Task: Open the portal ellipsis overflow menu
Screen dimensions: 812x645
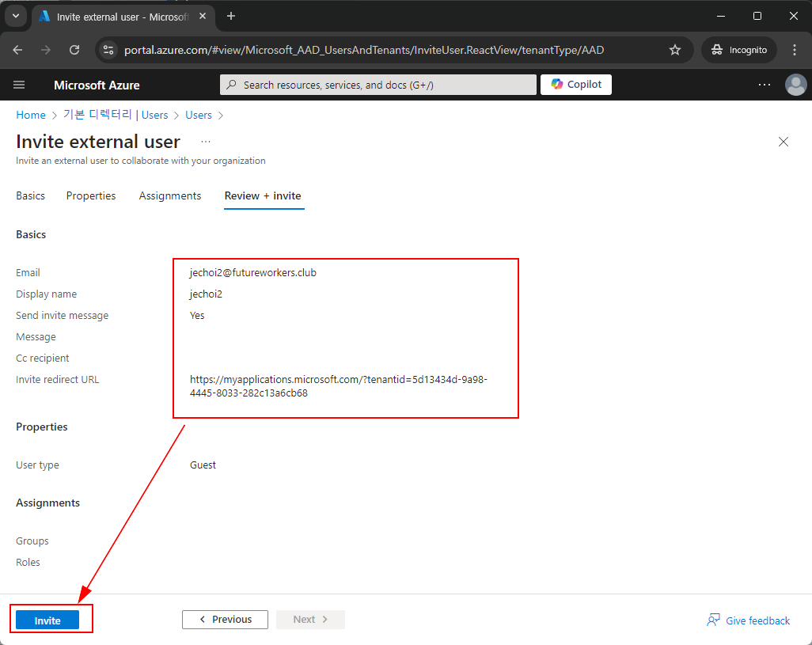Action: 765,85
